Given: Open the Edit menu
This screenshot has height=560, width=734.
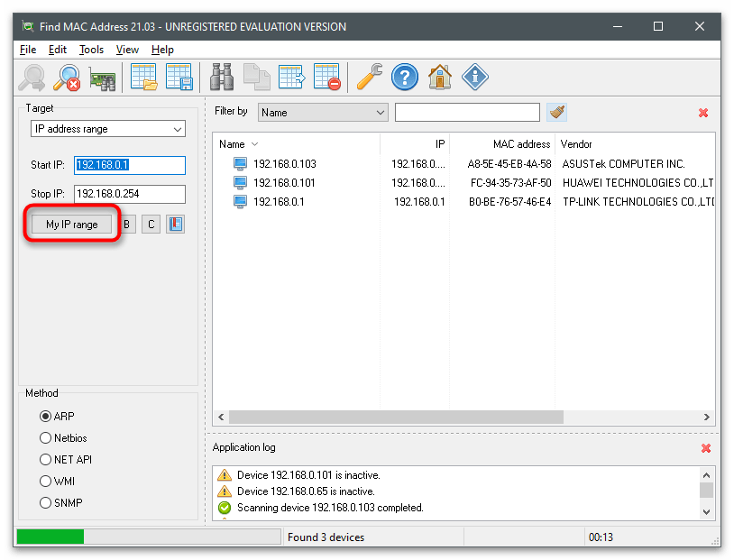Looking at the screenshot, I should click(58, 50).
